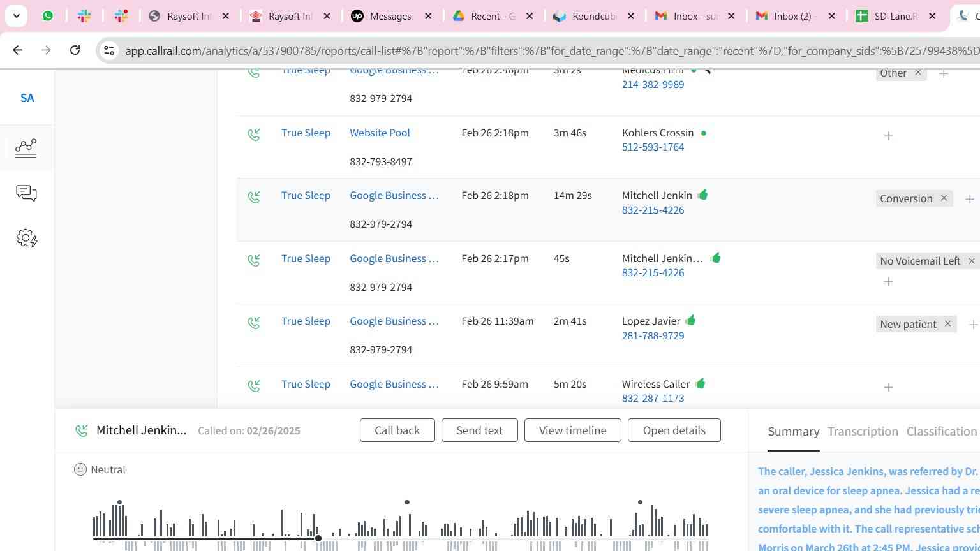Click inbound call icon for Lopez Javier row
The width and height of the screenshot is (980, 551).
tap(254, 323)
